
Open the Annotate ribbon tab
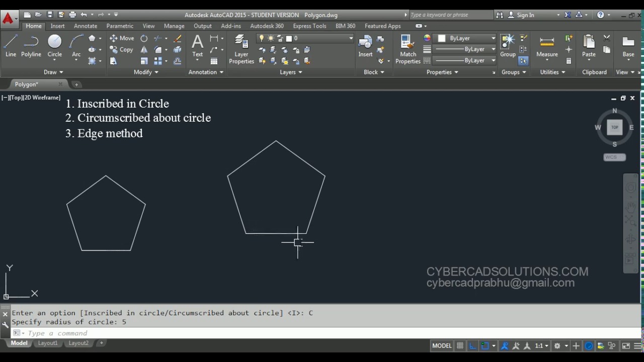[x=86, y=26]
